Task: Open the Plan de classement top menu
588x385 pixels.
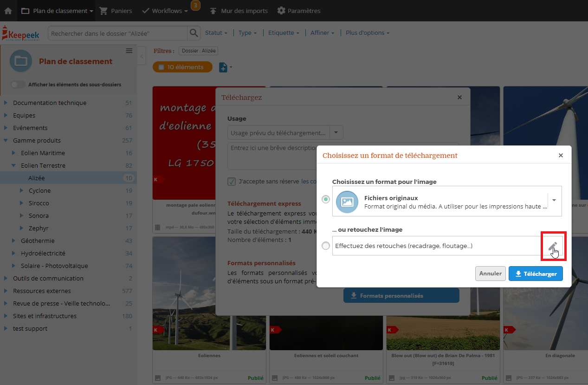Action: click(57, 11)
